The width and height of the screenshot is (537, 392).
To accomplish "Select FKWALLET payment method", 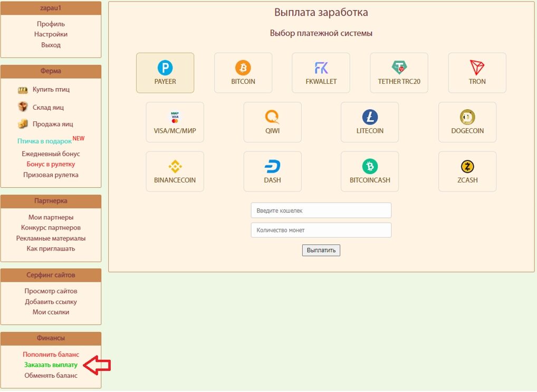I will tap(321, 73).
